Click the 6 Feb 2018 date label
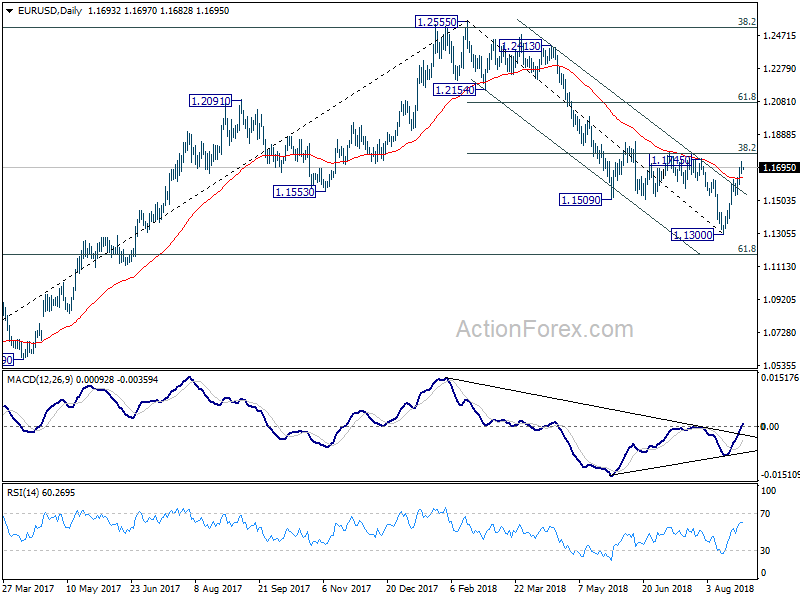The width and height of the screenshot is (800, 600). (473, 589)
